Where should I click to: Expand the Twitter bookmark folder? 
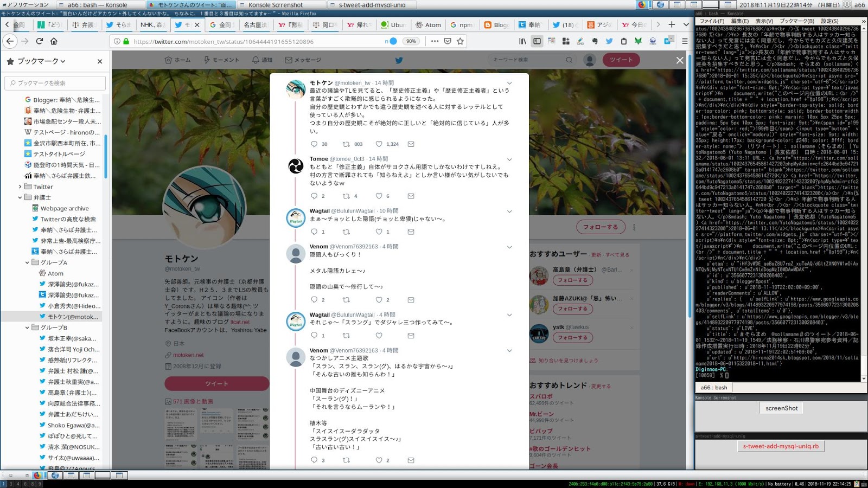[20, 187]
